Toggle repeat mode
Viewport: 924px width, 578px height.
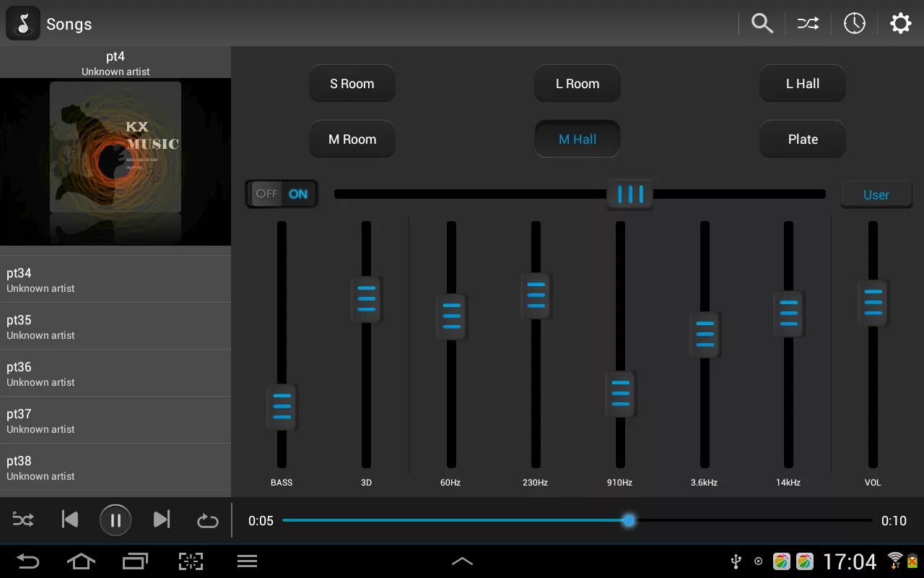tap(207, 520)
